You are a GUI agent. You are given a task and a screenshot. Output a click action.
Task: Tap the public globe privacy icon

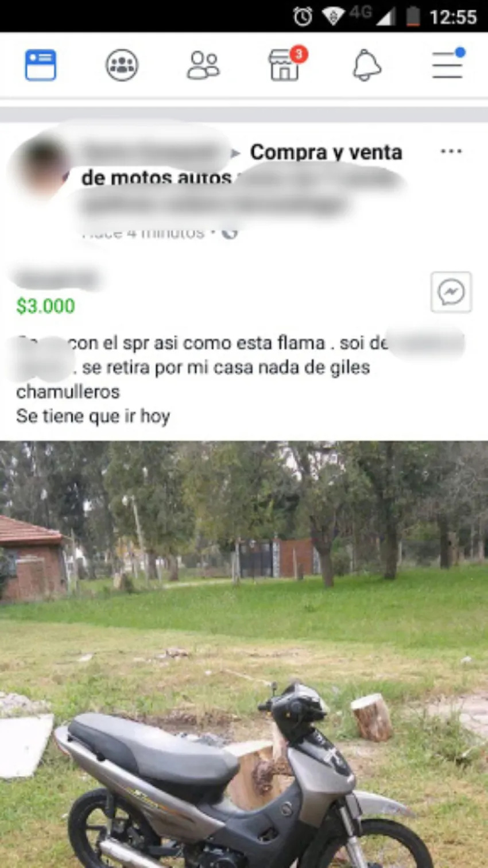coord(230,232)
